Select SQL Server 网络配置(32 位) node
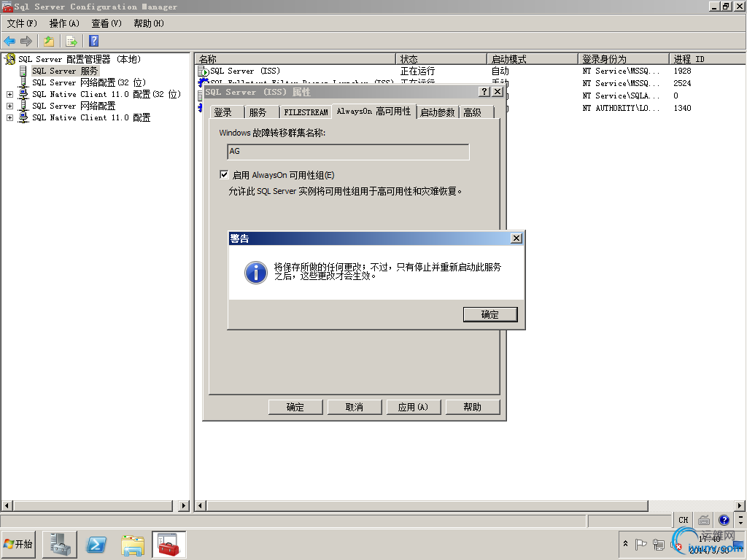The image size is (747, 560). [x=88, y=82]
